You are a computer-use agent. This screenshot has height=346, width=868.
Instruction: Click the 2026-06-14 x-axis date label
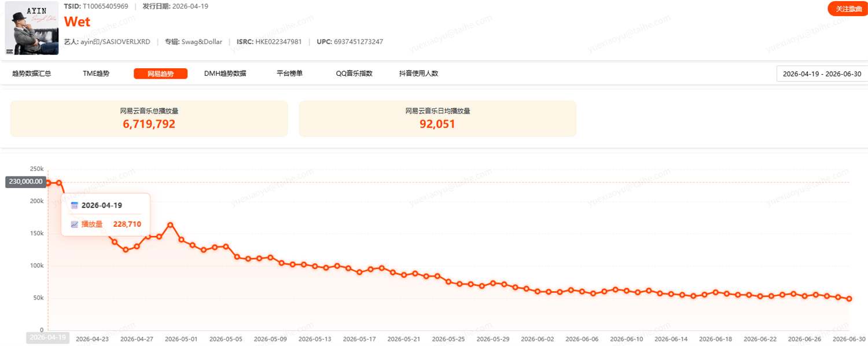(671, 339)
